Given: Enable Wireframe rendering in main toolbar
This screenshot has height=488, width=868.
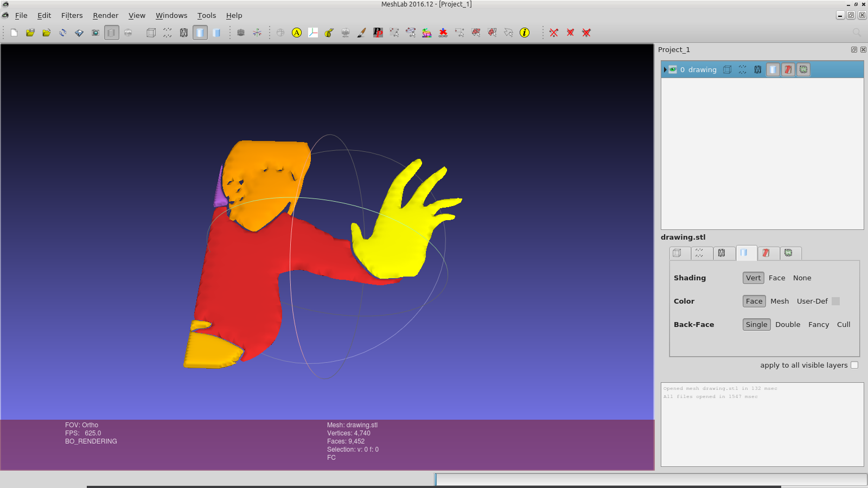Looking at the screenshot, I should (x=184, y=33).
